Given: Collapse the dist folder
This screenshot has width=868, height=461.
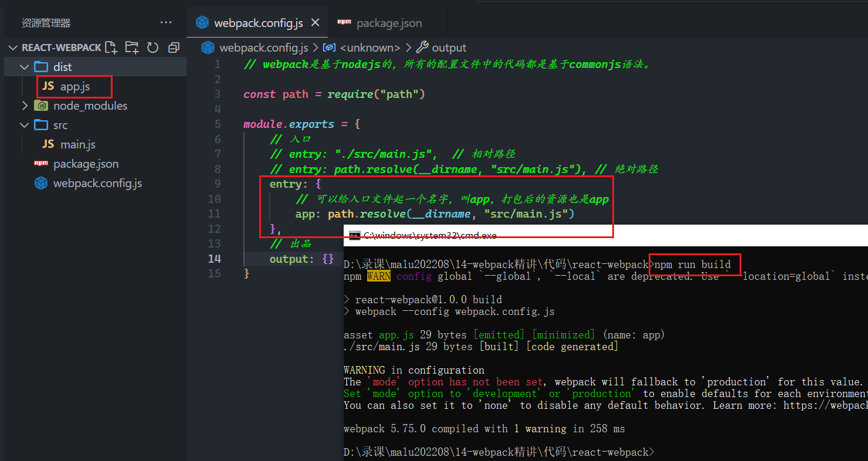Looking at the screenshot, I should point(24,67).
